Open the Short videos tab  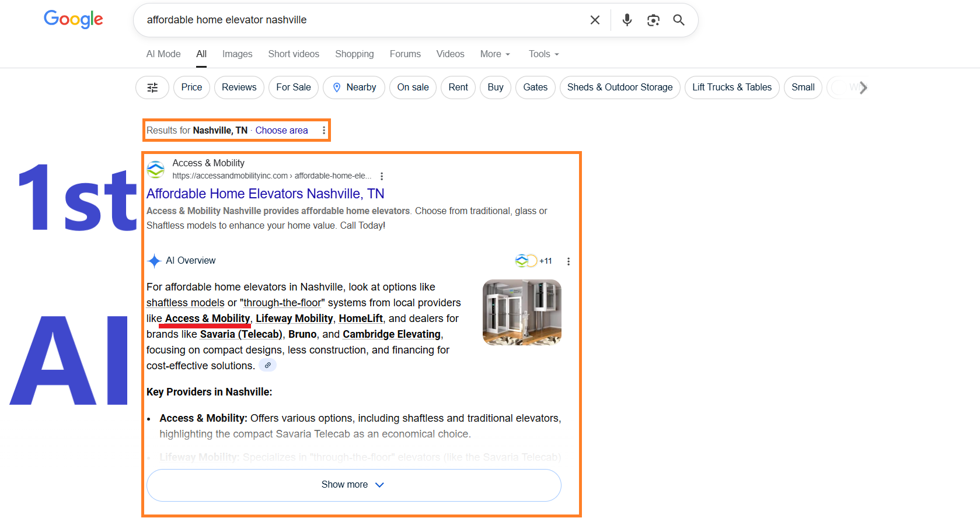click(294, 54)
